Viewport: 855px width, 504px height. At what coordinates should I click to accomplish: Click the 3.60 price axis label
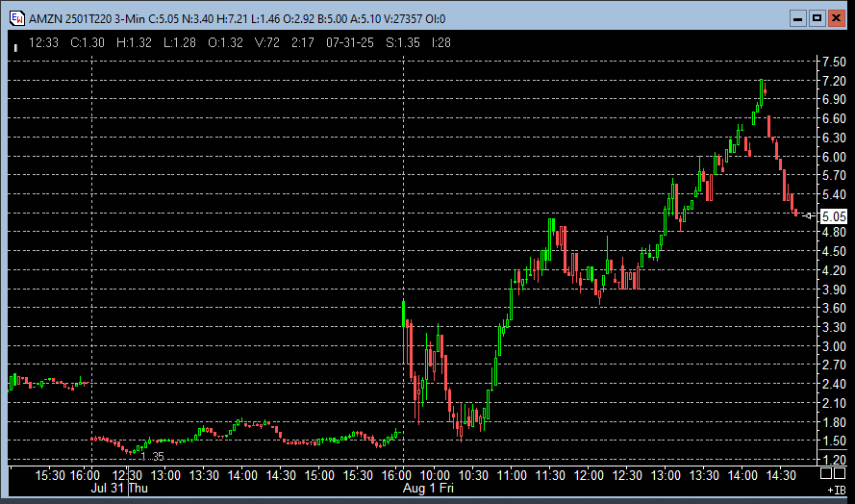(834, 308)
